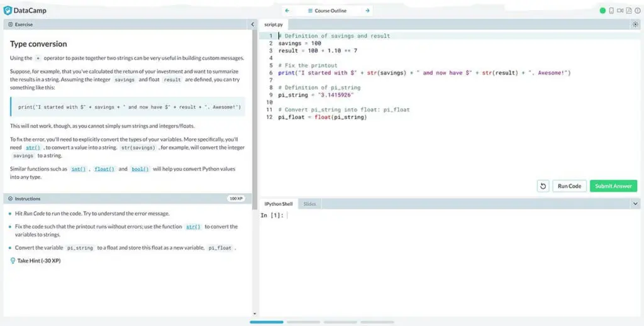Click the DataCamp logo
The image size is (644, 326).
coord(25,11)
